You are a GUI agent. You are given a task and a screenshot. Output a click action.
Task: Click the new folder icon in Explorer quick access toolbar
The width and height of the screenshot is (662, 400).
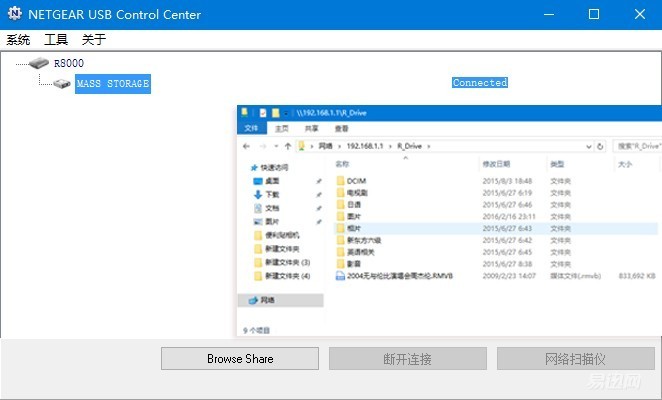(x=276, y=113)
